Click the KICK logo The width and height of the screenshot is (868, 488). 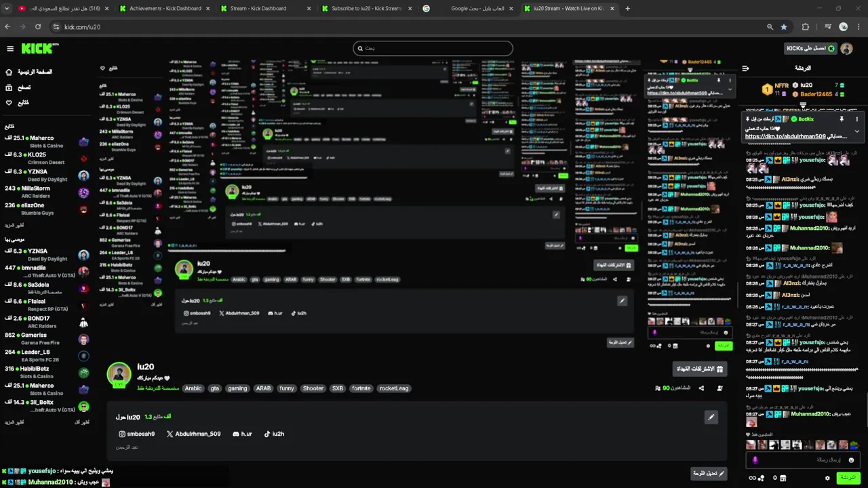[39, 49]
